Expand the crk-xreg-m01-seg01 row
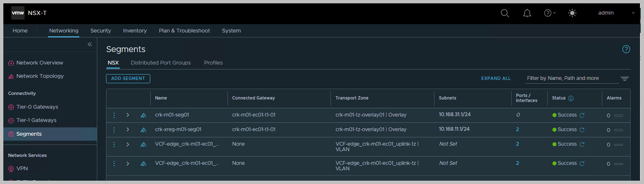This screenshot has height=184, width=644. pyautogui.click(x=128, y=130)
